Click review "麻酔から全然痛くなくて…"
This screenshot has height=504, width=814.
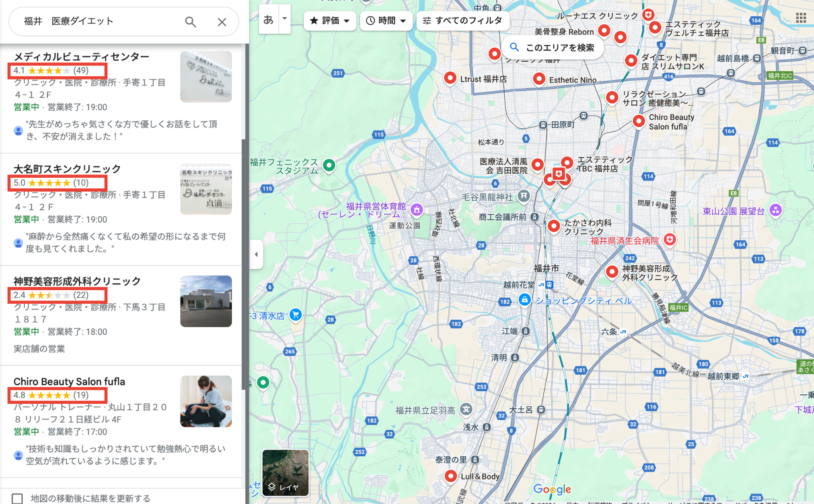pos(126,242)
